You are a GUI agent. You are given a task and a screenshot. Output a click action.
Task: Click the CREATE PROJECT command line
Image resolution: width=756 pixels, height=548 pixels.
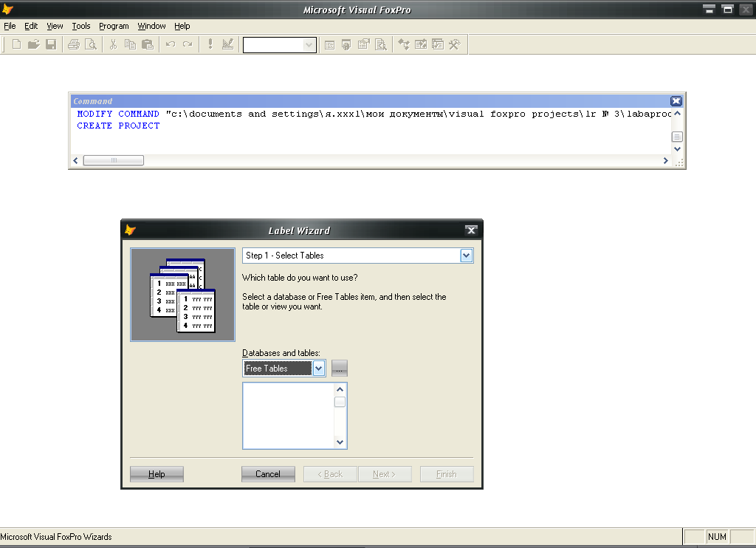coord(118,126)
